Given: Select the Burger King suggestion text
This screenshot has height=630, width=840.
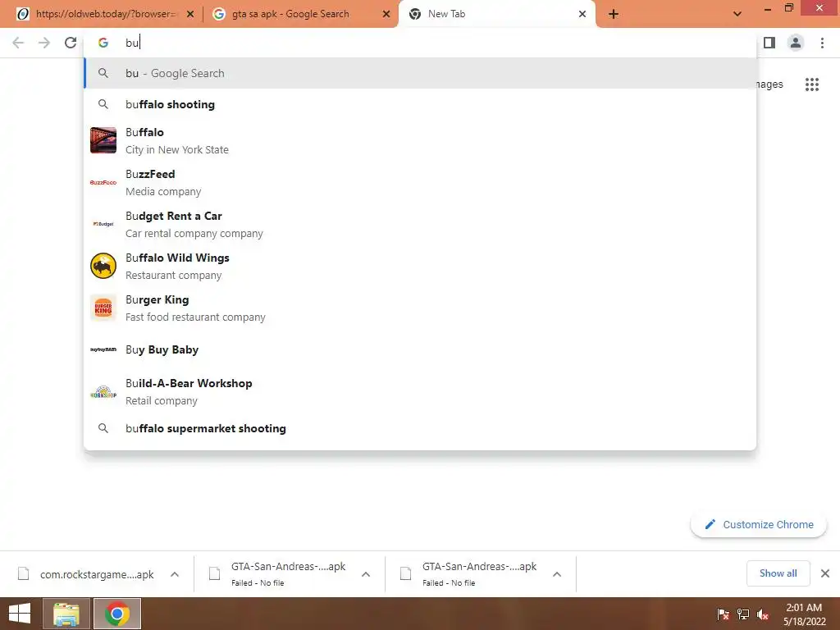Looking at the screenshot, I should pyautogui.click(x=195, y=308).
